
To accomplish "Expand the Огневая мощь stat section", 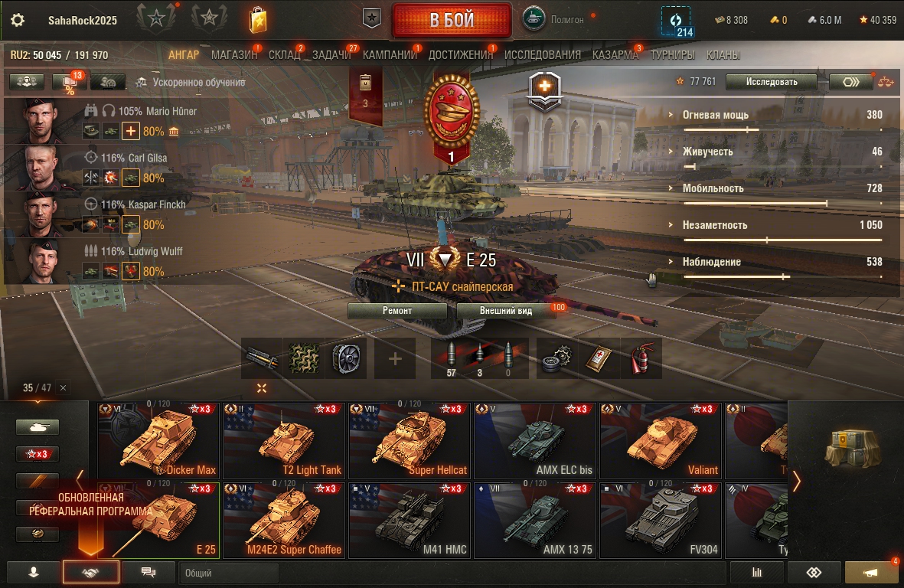I will point(716,115).
